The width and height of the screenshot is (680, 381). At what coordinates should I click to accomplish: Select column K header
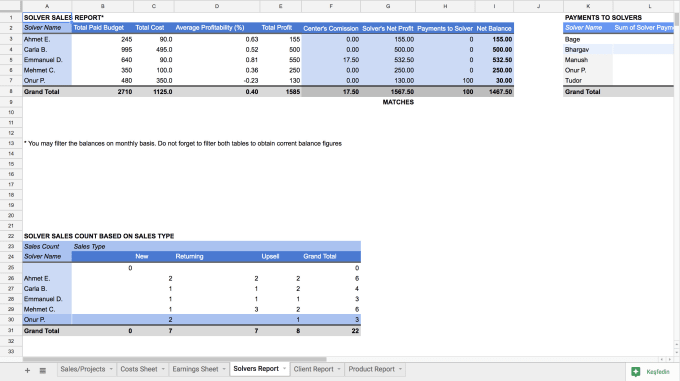588,6
